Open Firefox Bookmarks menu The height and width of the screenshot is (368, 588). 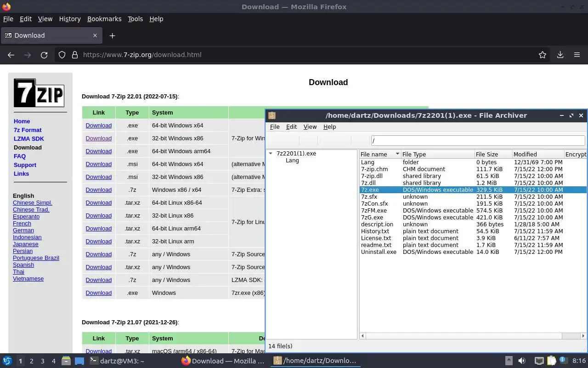point(104,19)
